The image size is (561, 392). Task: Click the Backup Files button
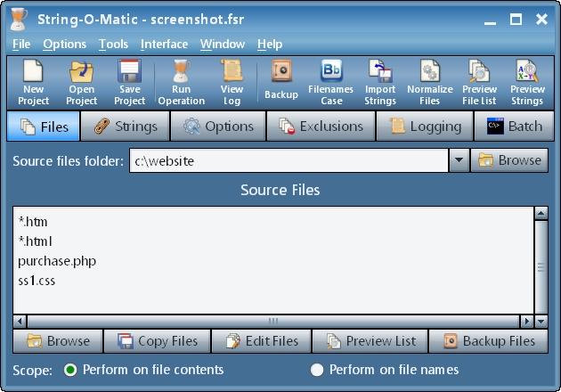click(488, 341)
